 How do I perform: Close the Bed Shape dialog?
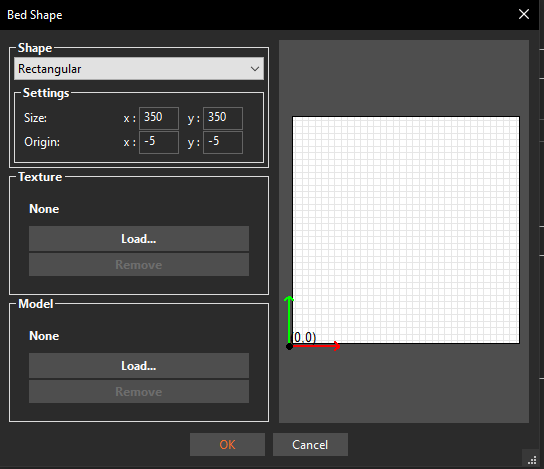[524, 14]
